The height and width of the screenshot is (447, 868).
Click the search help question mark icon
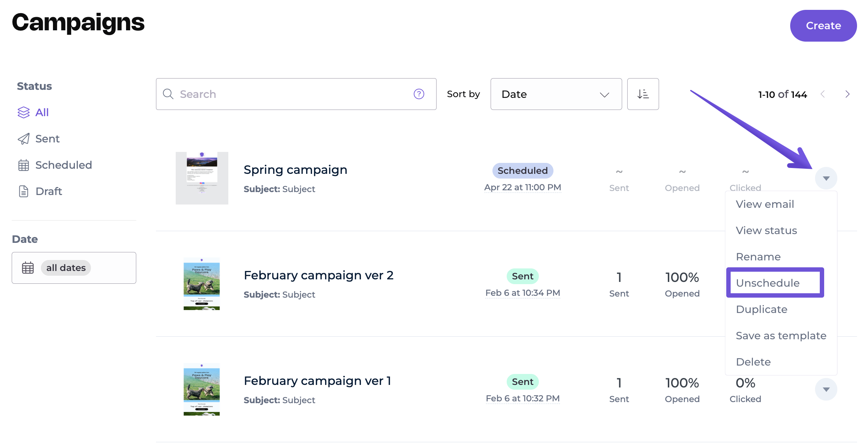419,94
